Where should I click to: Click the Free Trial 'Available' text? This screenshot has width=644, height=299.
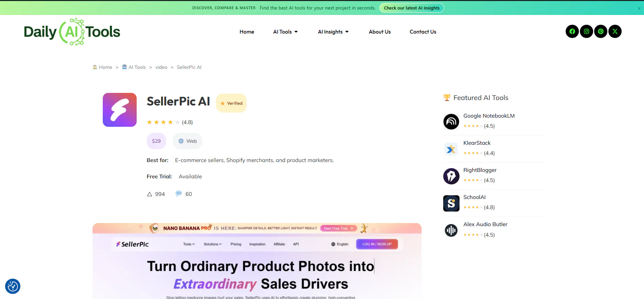coord(190,177)
